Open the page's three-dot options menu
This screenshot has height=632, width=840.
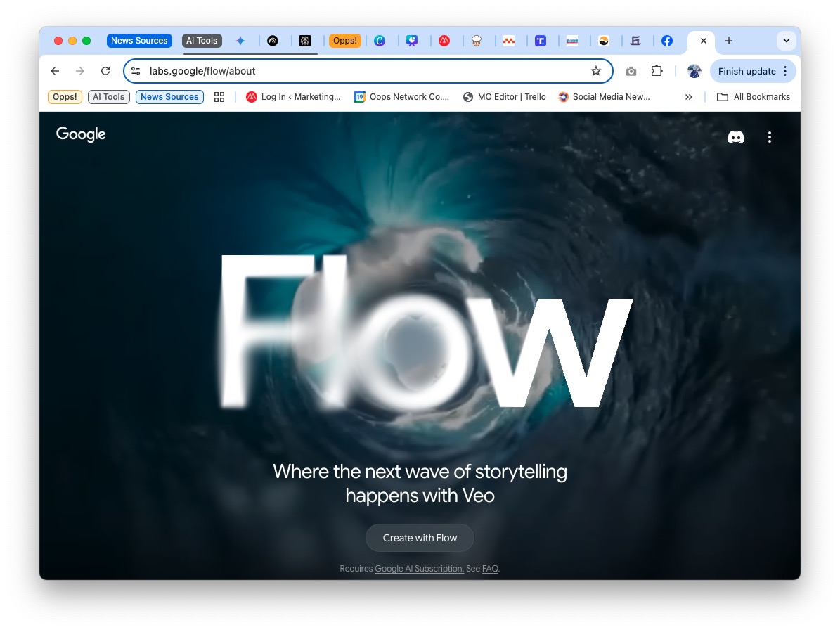(769, 137)
